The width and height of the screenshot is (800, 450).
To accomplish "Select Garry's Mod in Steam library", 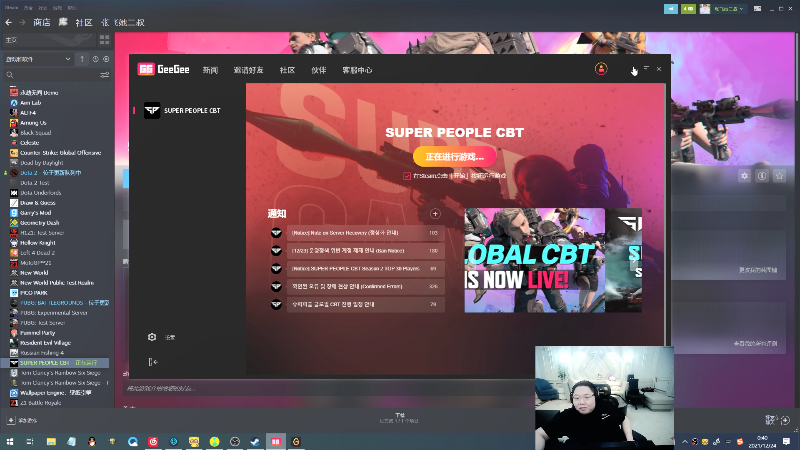I will pos(35,213).
